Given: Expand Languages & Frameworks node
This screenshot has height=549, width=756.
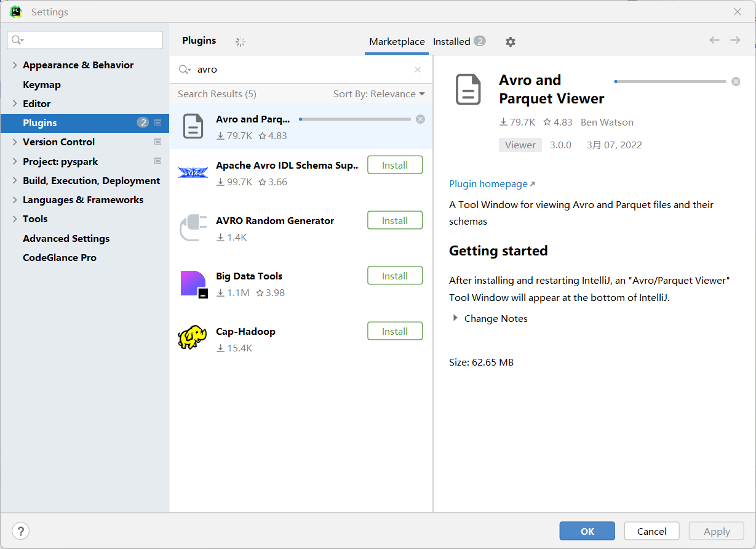Looking at the screenshot, I should click(15, 199).
